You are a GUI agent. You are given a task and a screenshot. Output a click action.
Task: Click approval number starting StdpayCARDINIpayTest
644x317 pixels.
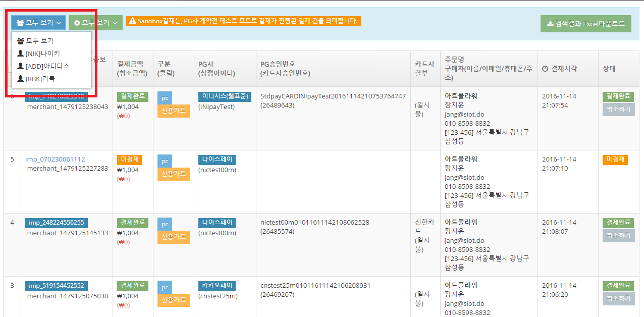(333, 96)
